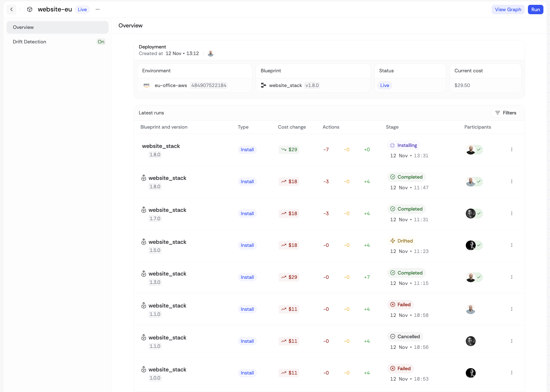Open Drift Detection in the sidebar
This screenshot has width=550, height=392.
click(29, 42)
